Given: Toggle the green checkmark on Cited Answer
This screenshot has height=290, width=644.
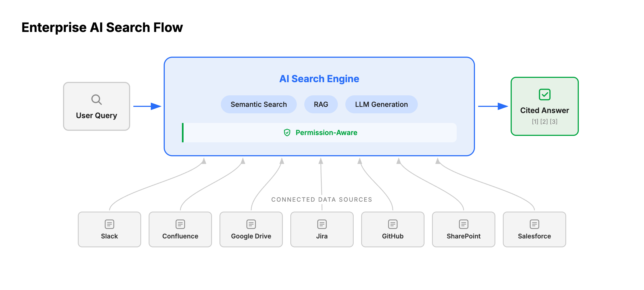Looking at the screenshot, I should pos(544,95).
